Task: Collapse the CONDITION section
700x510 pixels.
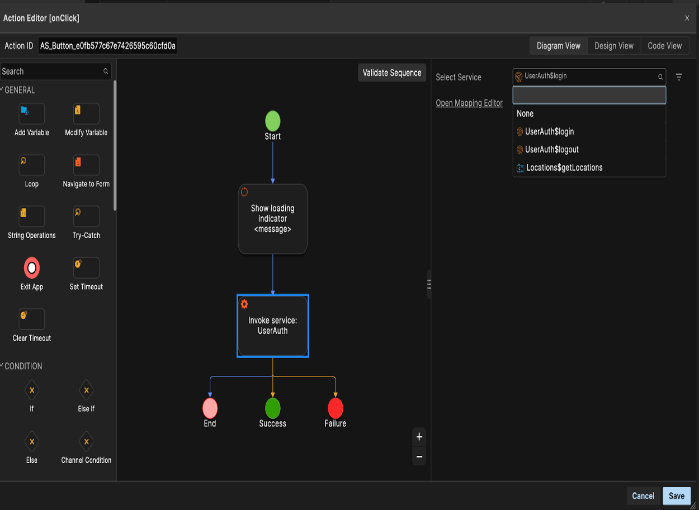Action: pyautogui.click(x=22, y=366)
